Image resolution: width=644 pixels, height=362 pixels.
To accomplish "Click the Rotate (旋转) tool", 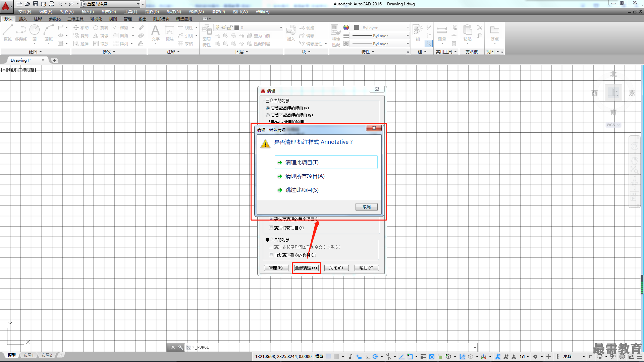I will click(x=101, y=27).
